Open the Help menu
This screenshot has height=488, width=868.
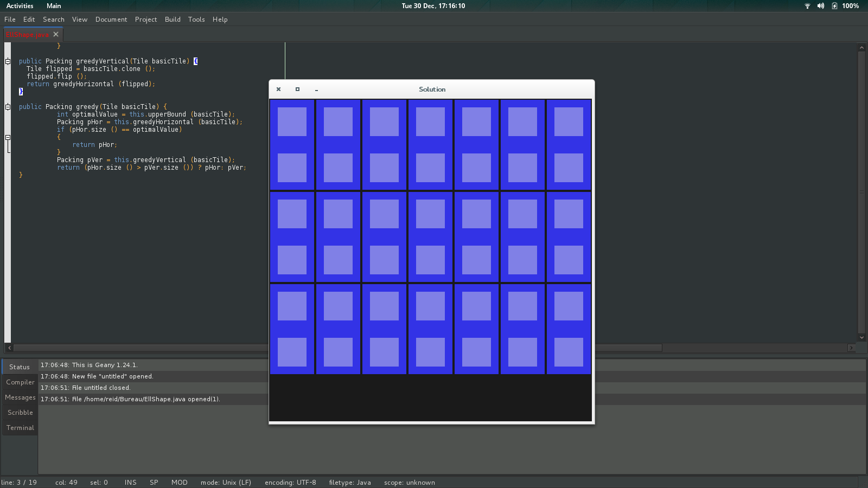pyautogui.click(x=220, y=20)
